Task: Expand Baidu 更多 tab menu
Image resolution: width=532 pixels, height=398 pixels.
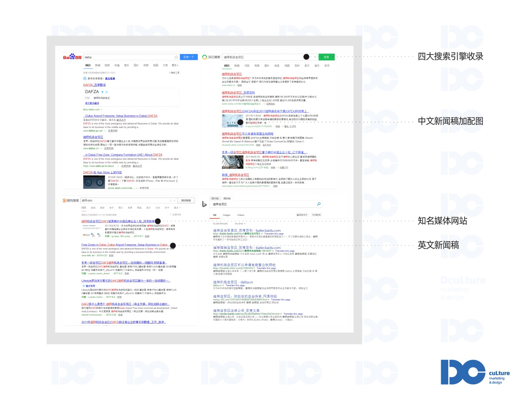Action: (175, 65)
